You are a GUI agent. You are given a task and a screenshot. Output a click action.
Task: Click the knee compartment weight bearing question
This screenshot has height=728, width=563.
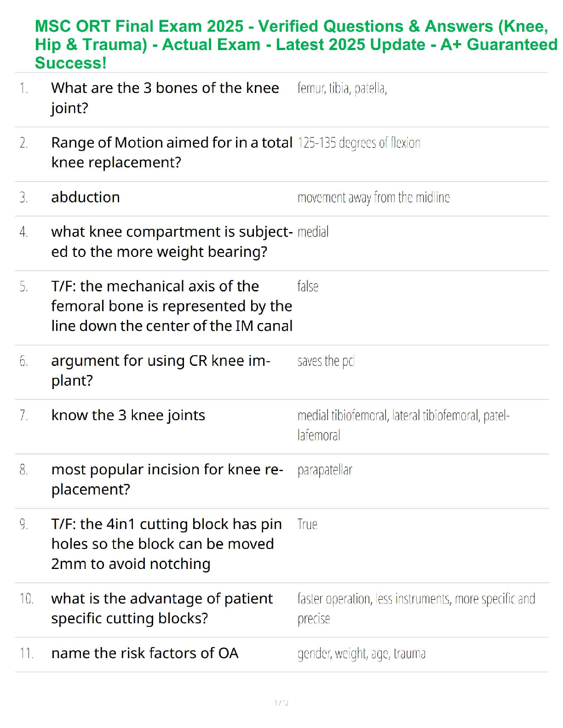coord(171,241)
